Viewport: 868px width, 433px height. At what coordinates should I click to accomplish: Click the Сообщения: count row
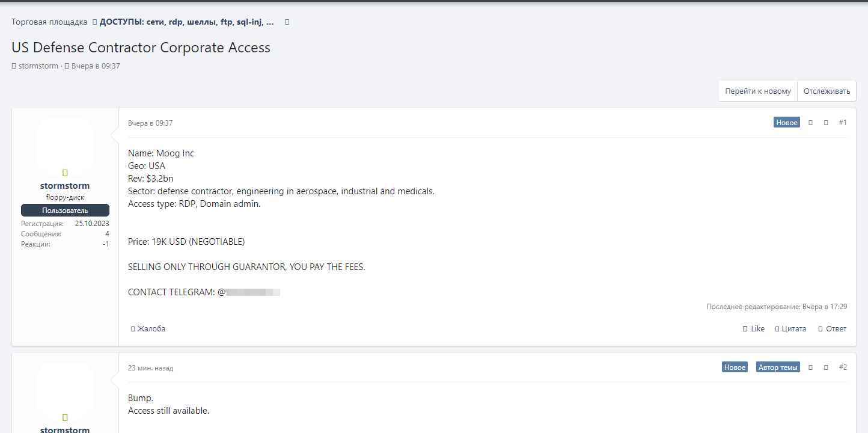click(x=65, y=234)
